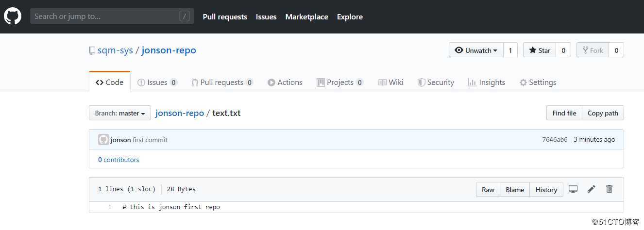Select line number 1 of text.txt
Screen dimensions: 644x230
[x=110, y=207]
